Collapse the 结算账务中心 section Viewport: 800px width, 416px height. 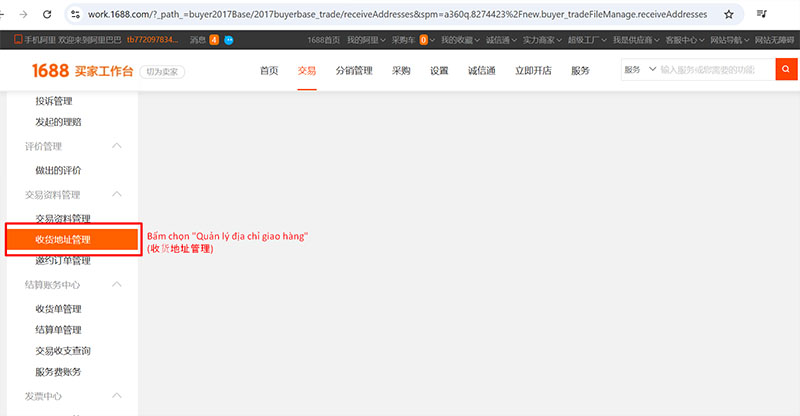[117, 285]
